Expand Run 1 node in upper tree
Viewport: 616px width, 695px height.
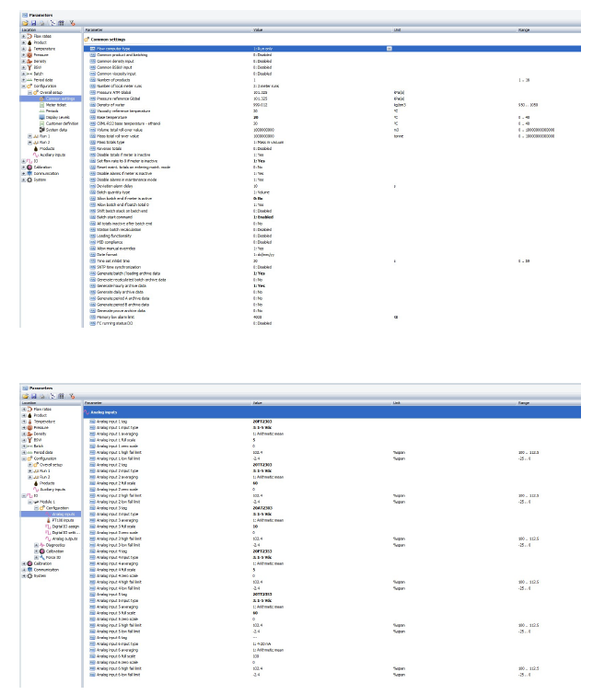29,136
